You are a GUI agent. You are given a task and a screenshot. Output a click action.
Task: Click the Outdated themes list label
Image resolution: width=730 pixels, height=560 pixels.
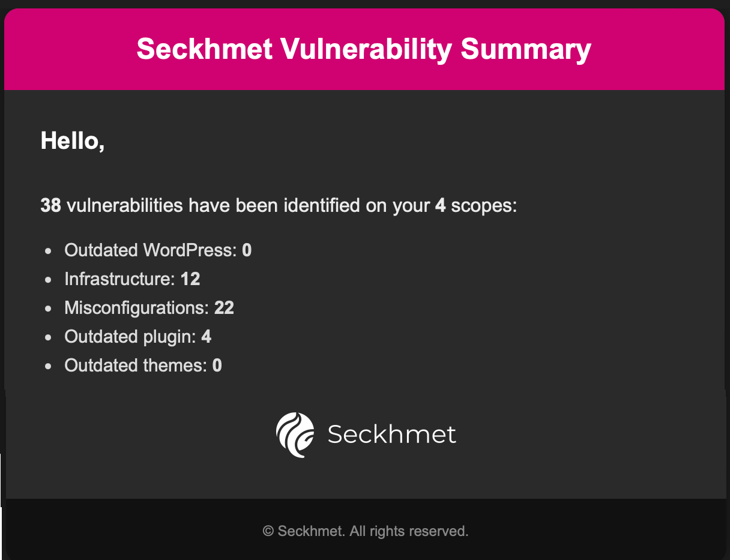click(136, 366)
